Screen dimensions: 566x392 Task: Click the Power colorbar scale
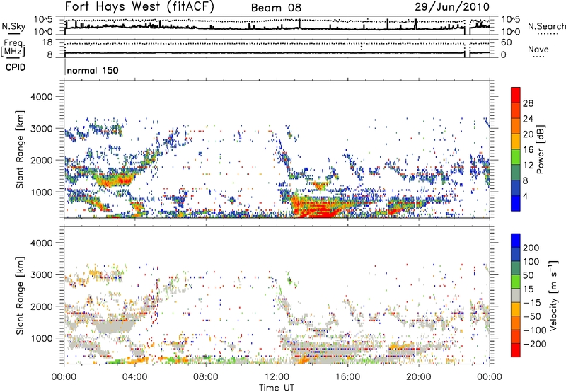click(x=516, y=149)
